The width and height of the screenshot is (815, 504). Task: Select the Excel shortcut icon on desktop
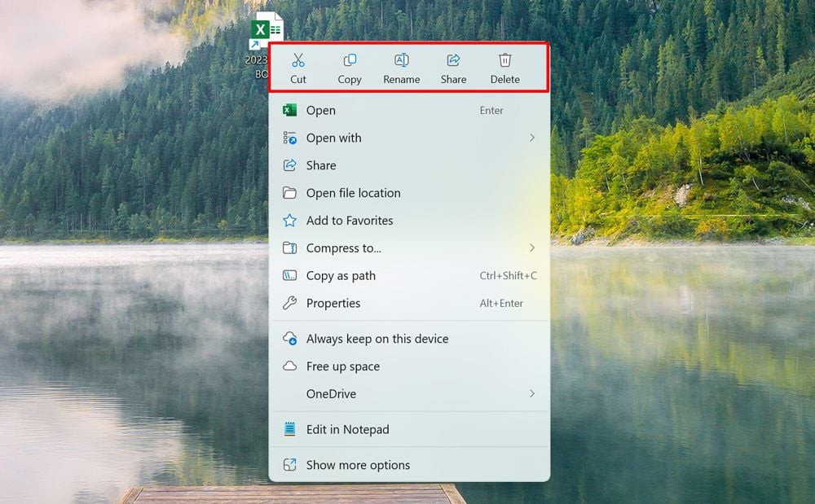click(x=267, y=31)
